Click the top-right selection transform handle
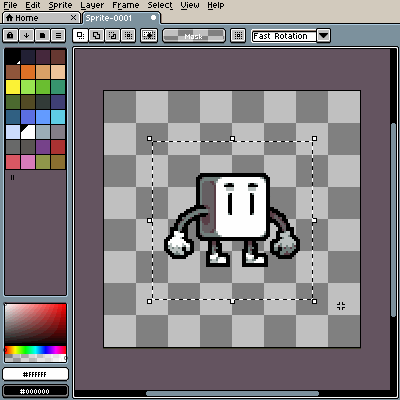Screen dimensions: 400x400 click(x=314, y=138)
